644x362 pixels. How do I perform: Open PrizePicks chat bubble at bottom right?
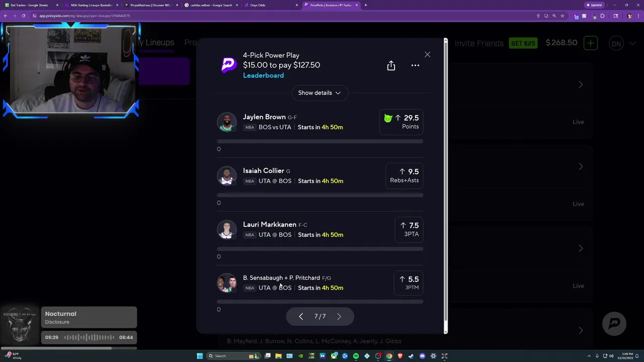[614, 323]
